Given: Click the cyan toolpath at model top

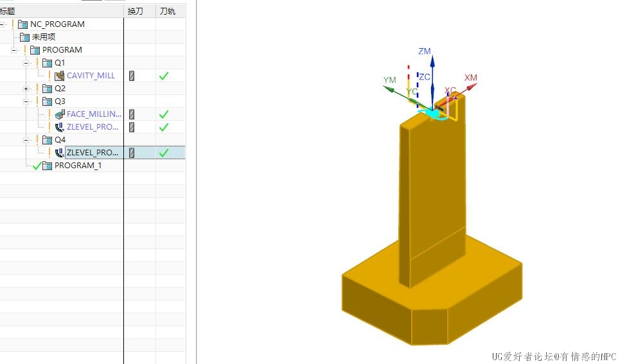Looking at the screenshot, I should (434, 115).
